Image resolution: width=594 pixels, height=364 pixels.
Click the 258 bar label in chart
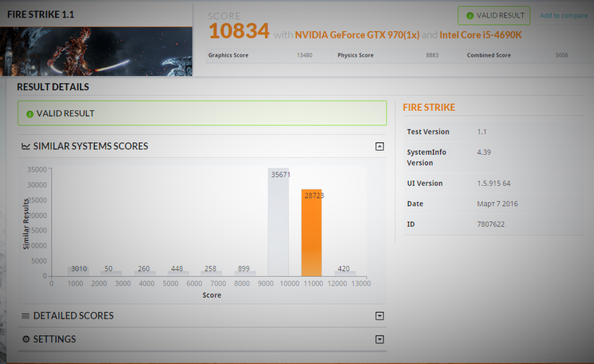[210, 268]
